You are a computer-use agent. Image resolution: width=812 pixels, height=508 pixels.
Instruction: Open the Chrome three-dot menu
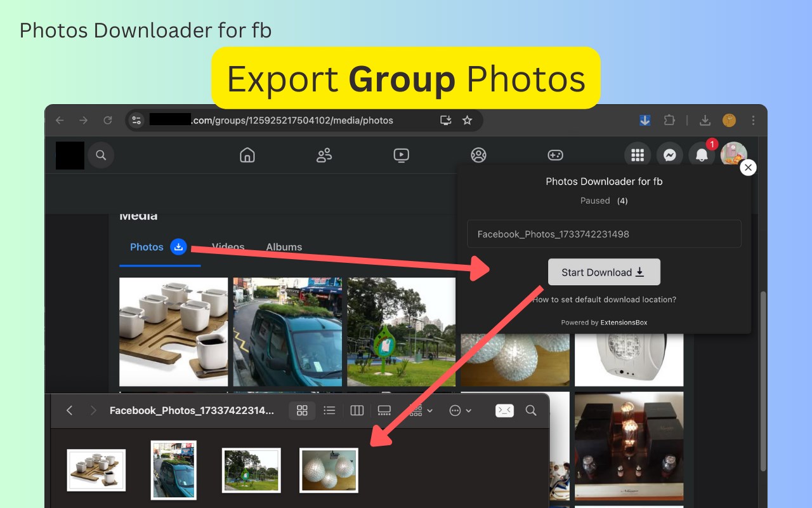(754, 120)
